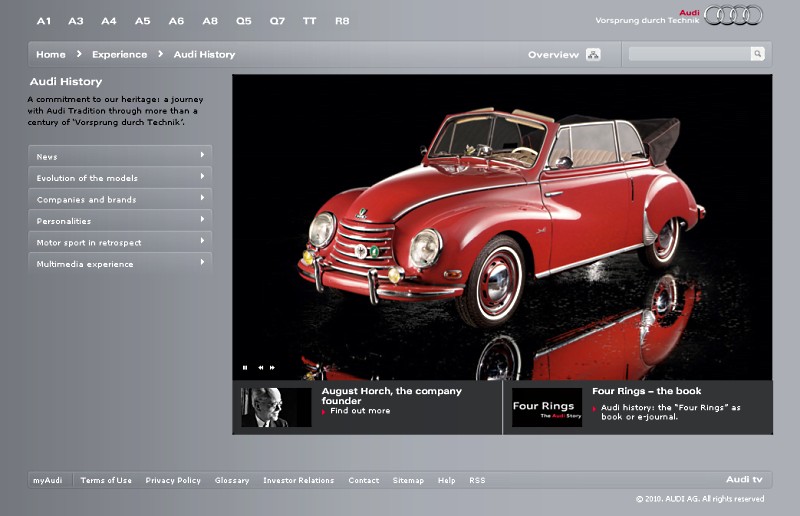This screenshot has height=516, width=800.
Task: Open the Q5 model menu
Action: pyautogui.click(x=243, y=21)
